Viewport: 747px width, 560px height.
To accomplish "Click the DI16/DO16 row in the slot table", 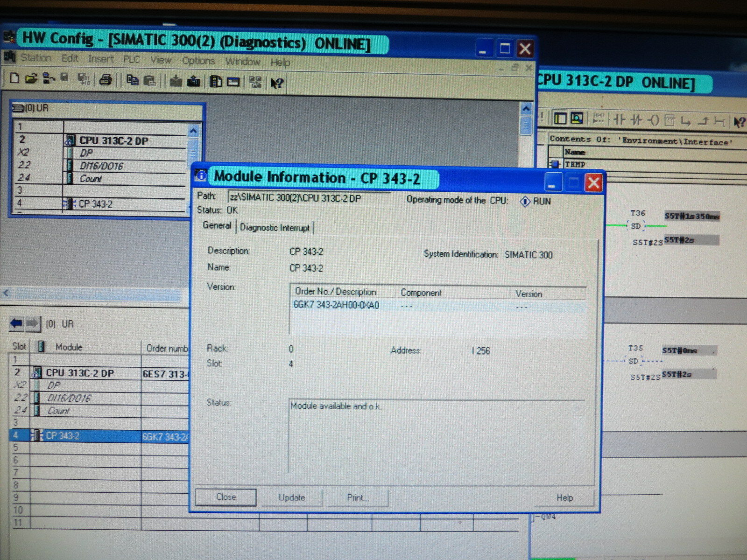I will [x=69, y=398].
